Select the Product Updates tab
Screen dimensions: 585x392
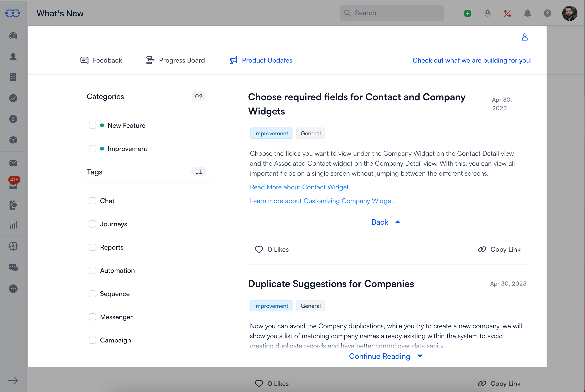[x=261, y=60]
